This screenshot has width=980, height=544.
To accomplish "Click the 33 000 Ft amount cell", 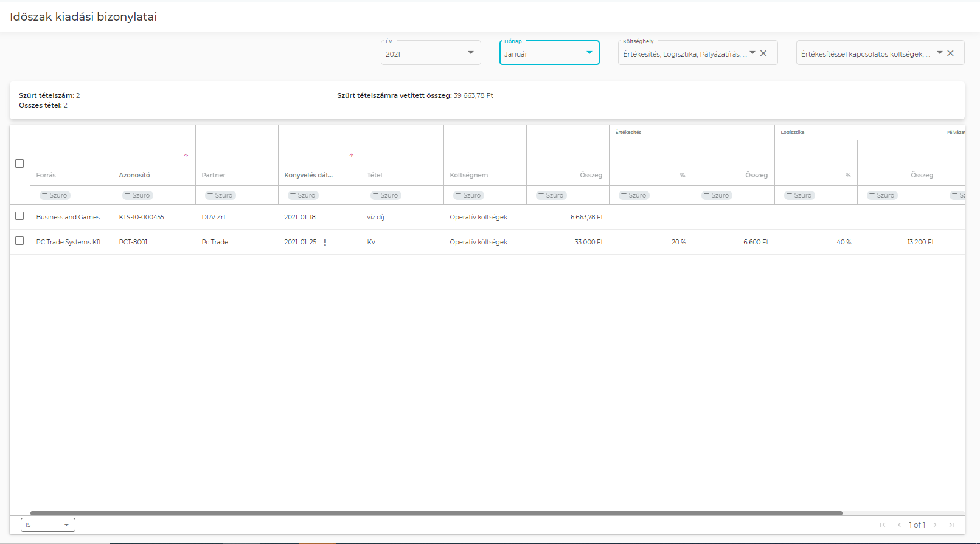I will [x=589, y=242].
